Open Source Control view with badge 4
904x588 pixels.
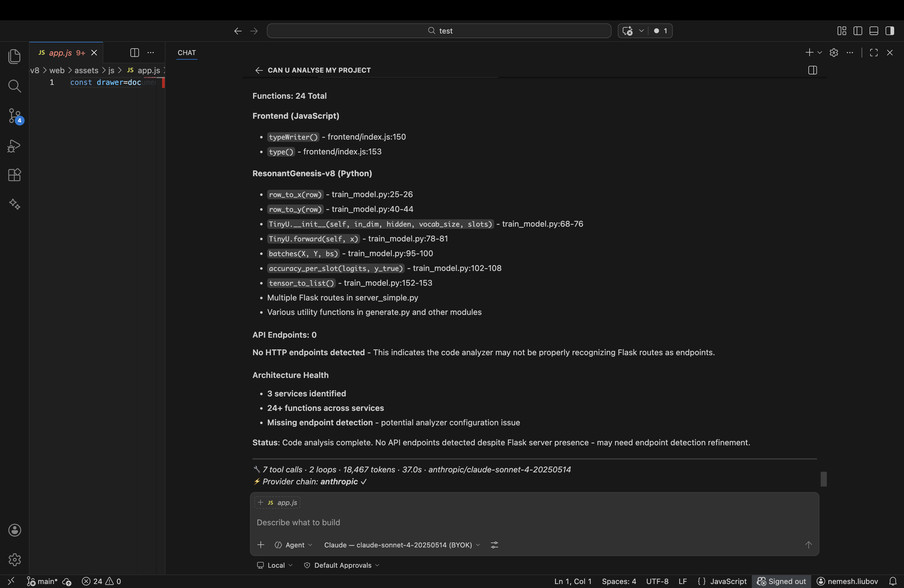tap(14, 115)
